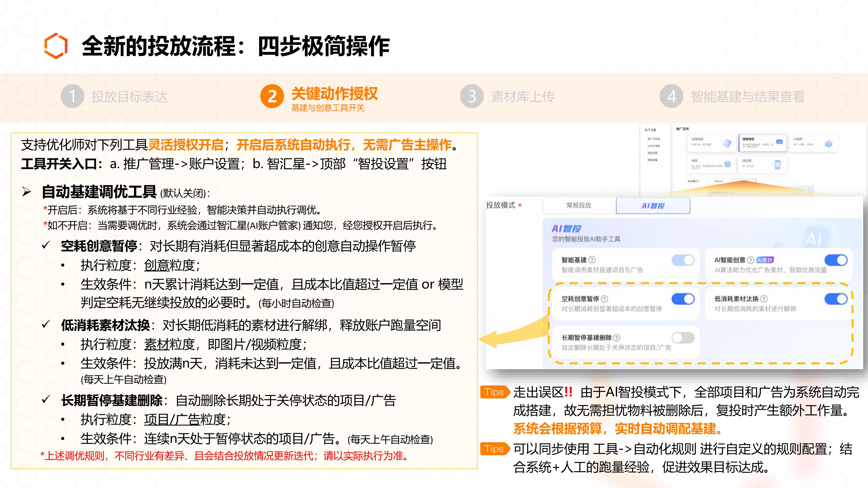Click help icon beside 长期暂停基建删除
Screen dimensions: 868x488
click(616, 338)
